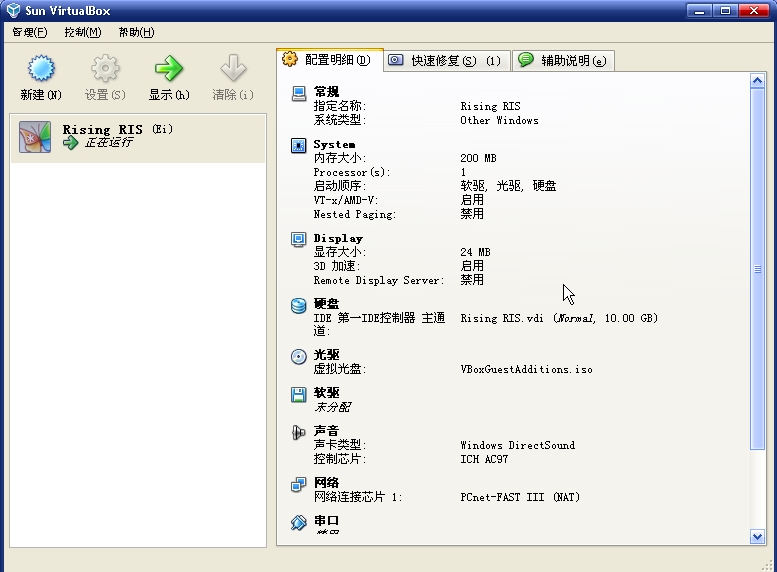Click the 光驱 (CD/DVD) disc icon
The width and height of the screenshot is (777, 572).
point(298,356)
